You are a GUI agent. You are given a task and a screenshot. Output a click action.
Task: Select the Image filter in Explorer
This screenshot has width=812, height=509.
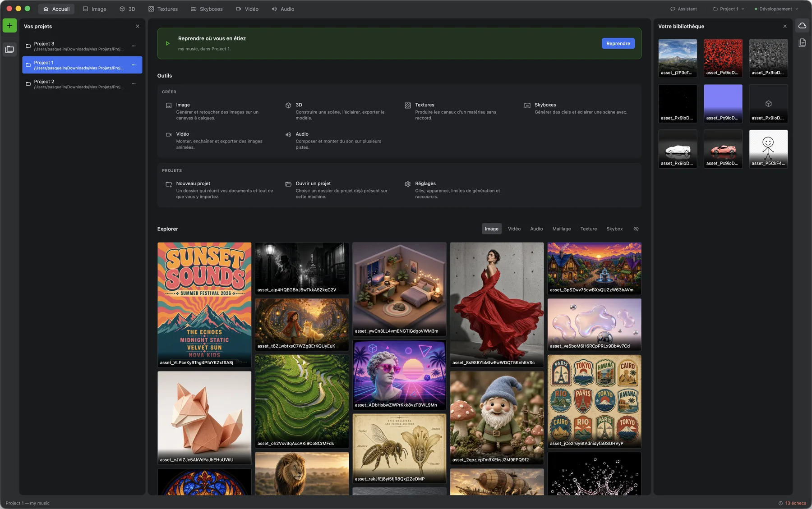pyautogui.click(x=491, y=229)
